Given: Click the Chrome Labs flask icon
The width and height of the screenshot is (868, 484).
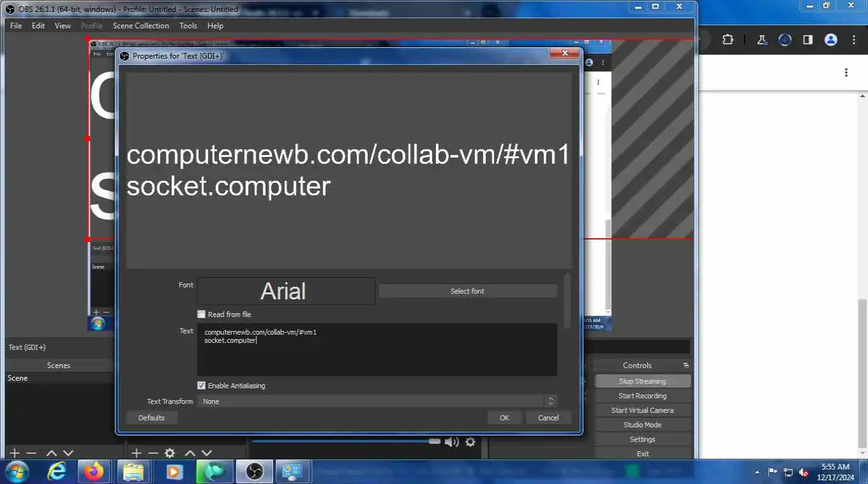Looking at the screenshot, I should 761,40.
